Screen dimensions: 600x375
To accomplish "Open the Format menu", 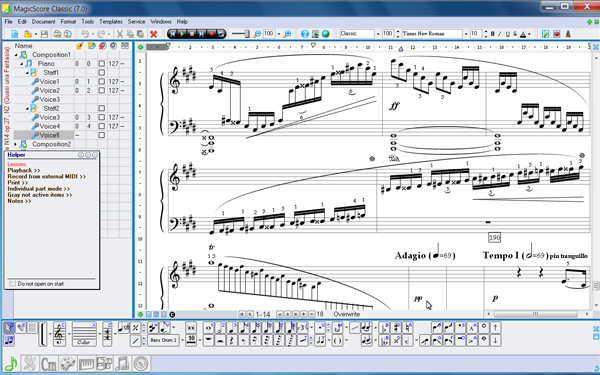I will [68, 22].
